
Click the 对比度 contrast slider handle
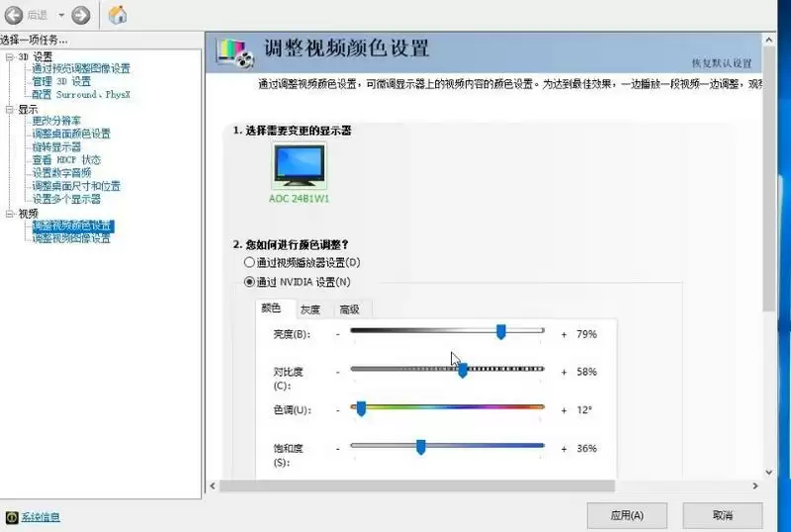(463, 370)
